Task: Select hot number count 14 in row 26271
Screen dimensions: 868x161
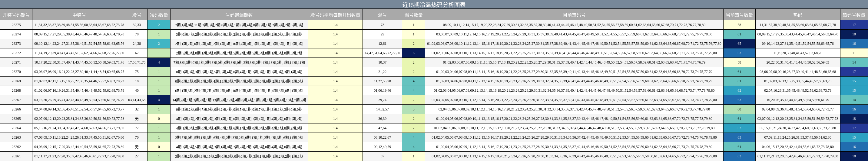Action: 854,63
